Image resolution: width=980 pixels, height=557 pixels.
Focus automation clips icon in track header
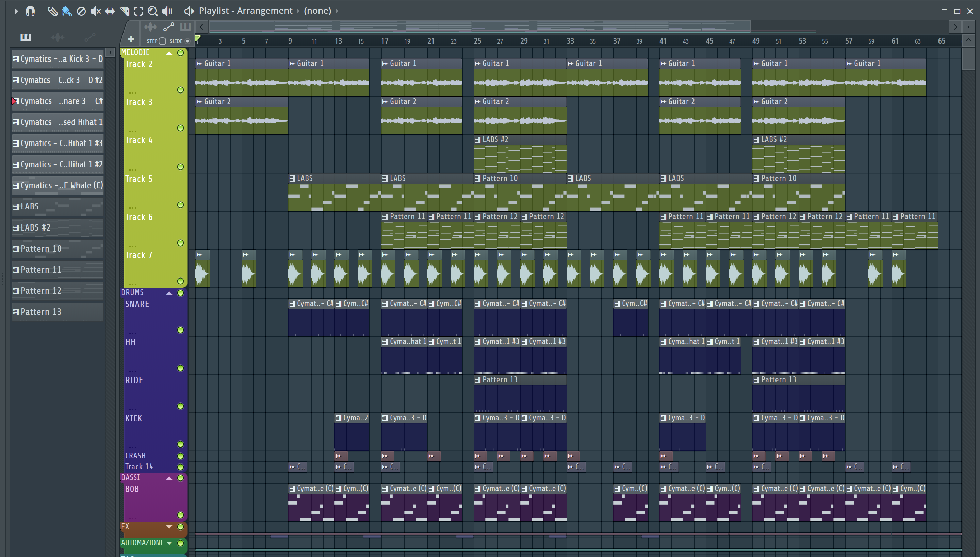click(168, 27)
